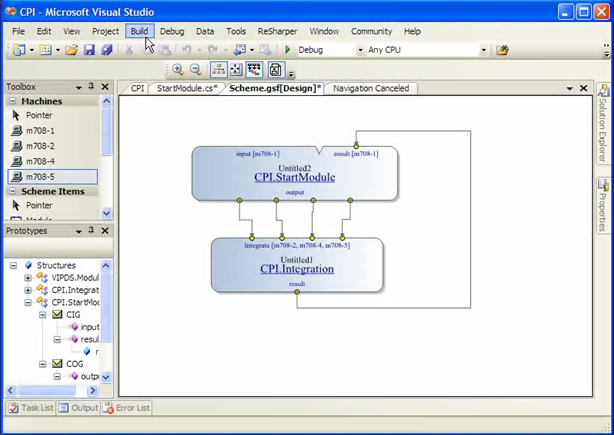The image size is (614, 435).
Task: Close the Toolbox panel
Action: click(105, 87)
